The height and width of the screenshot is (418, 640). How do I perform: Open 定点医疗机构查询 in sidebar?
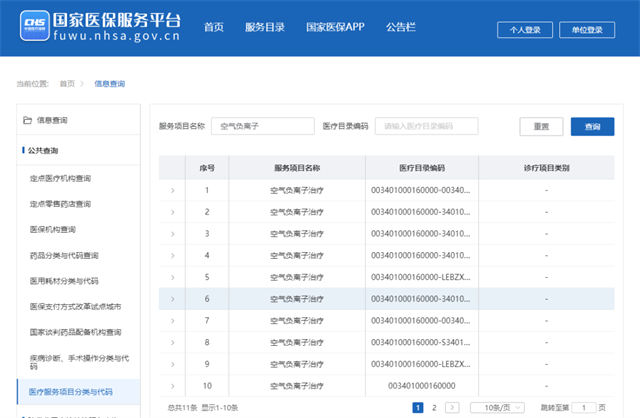click(x=60, y=178)
